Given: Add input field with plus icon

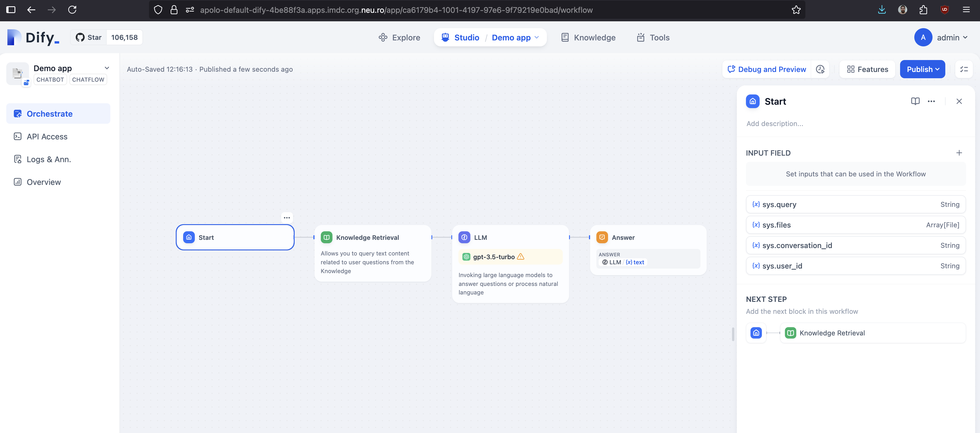Looking at the screenshot, I should (959, 153).
